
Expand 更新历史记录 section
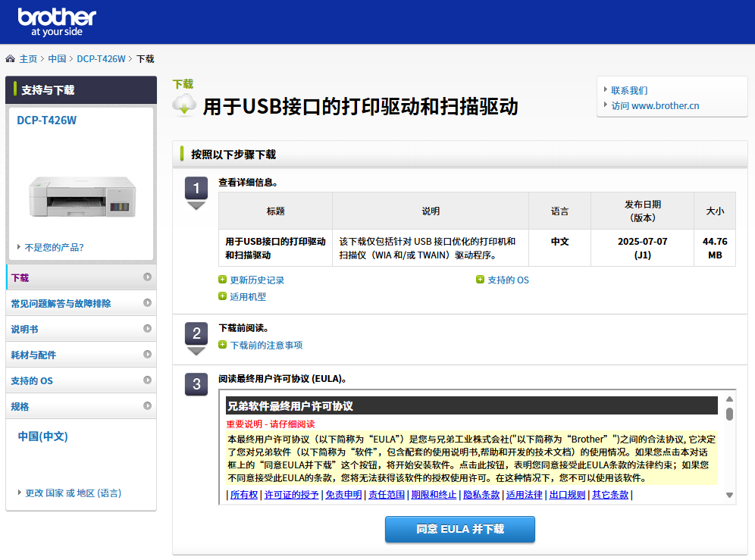click(x=257, y=280)
